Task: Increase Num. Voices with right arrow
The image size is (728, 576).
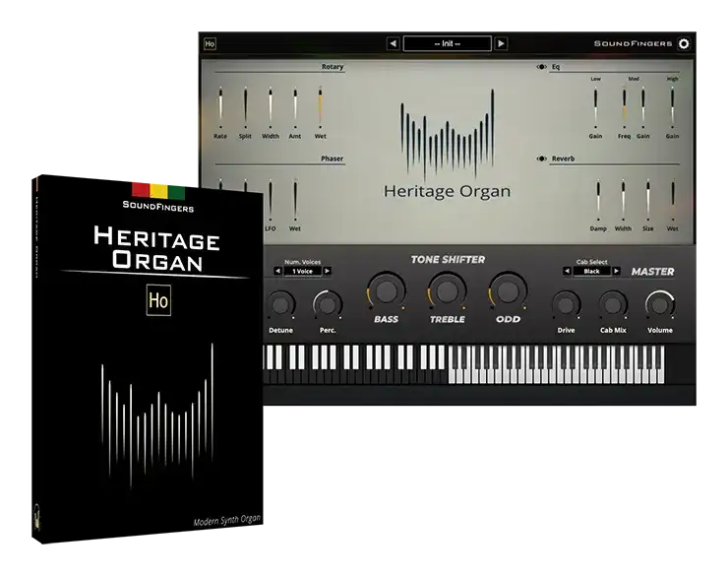Action: coord(328,271)
